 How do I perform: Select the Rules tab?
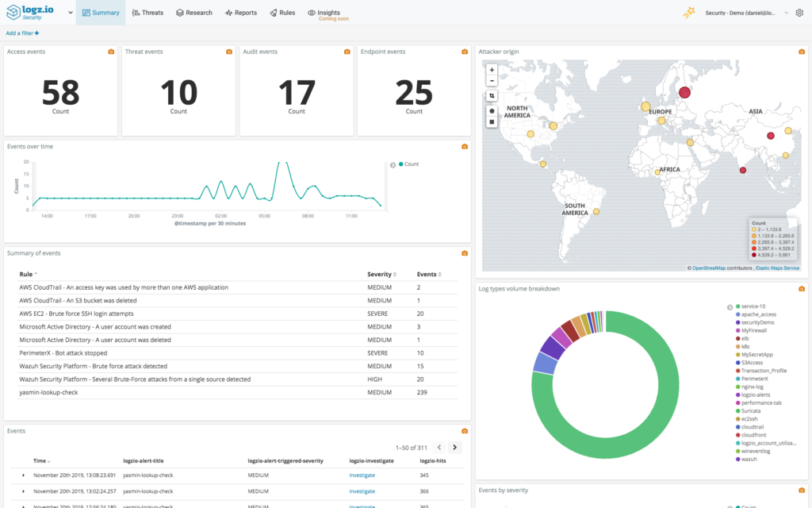[x=282, y=13]
